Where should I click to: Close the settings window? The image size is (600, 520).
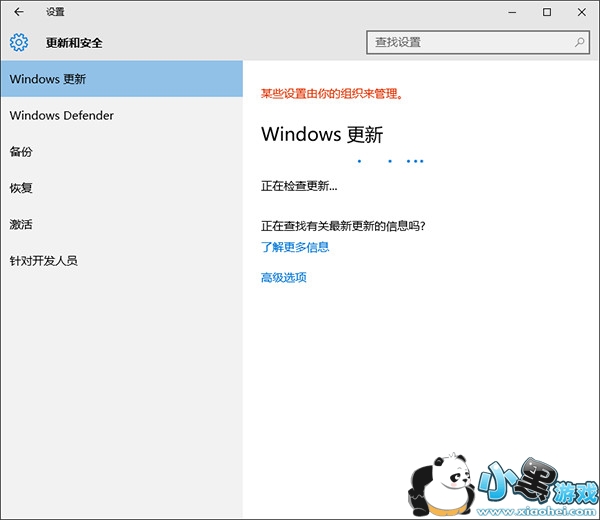(x=582, y=12)
